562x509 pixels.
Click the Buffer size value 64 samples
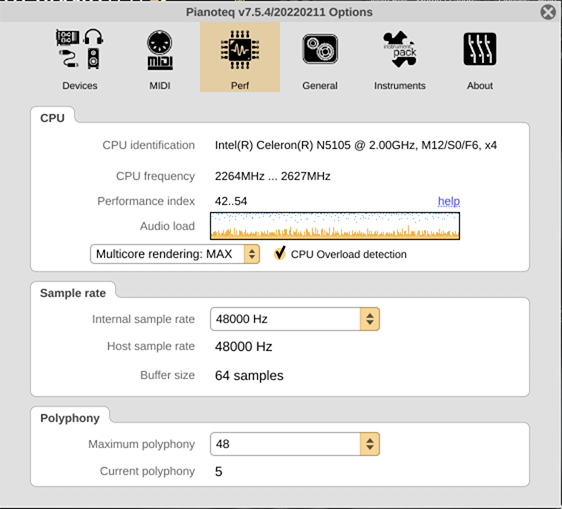click(x=249, y=375)
